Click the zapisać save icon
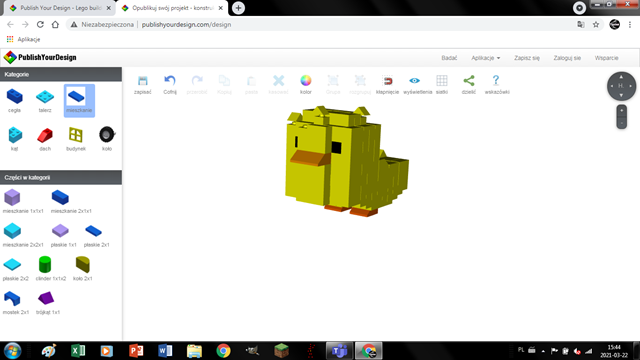The width and height of the screenshot is (640, 360). tap(142, 81)
